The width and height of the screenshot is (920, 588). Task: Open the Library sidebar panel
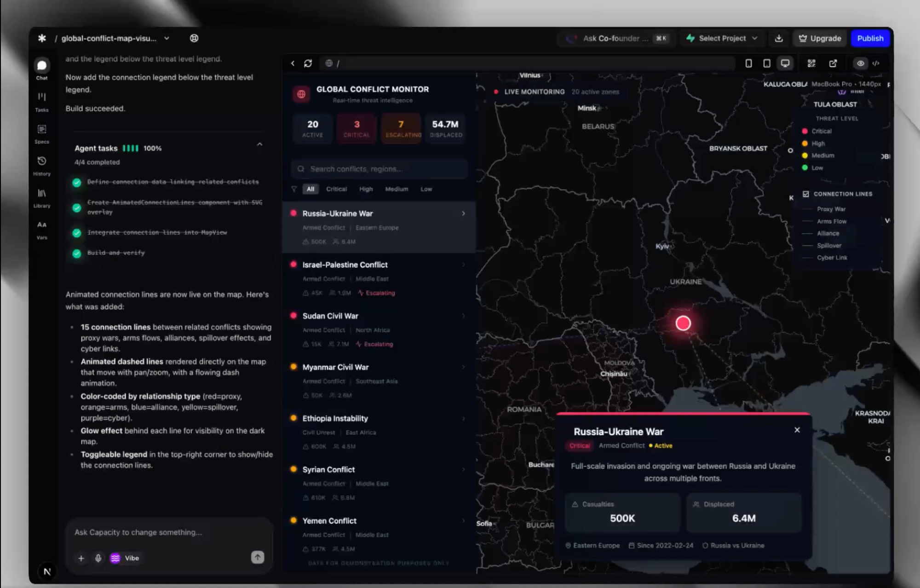(42, 197)
